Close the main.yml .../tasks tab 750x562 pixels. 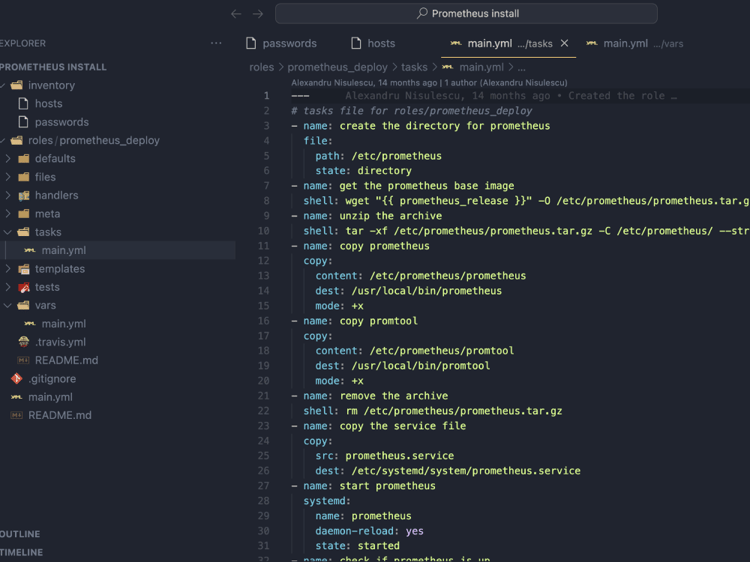tap(564, 44)
